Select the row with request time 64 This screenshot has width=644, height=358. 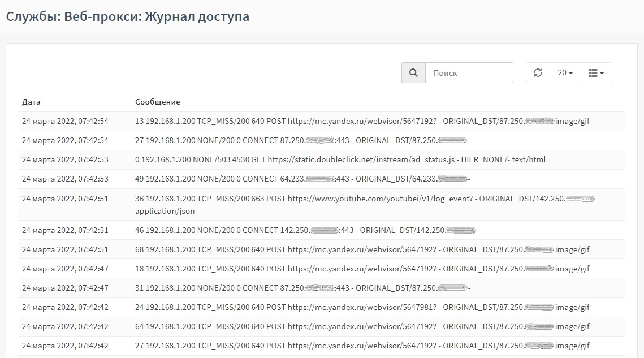(x=322, y=326)
